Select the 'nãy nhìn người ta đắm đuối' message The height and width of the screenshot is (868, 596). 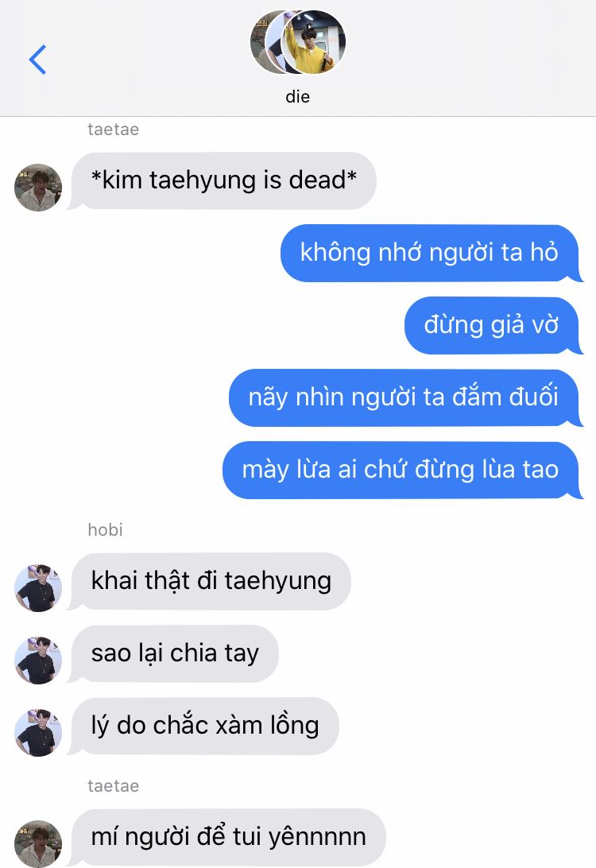(404, 397)
